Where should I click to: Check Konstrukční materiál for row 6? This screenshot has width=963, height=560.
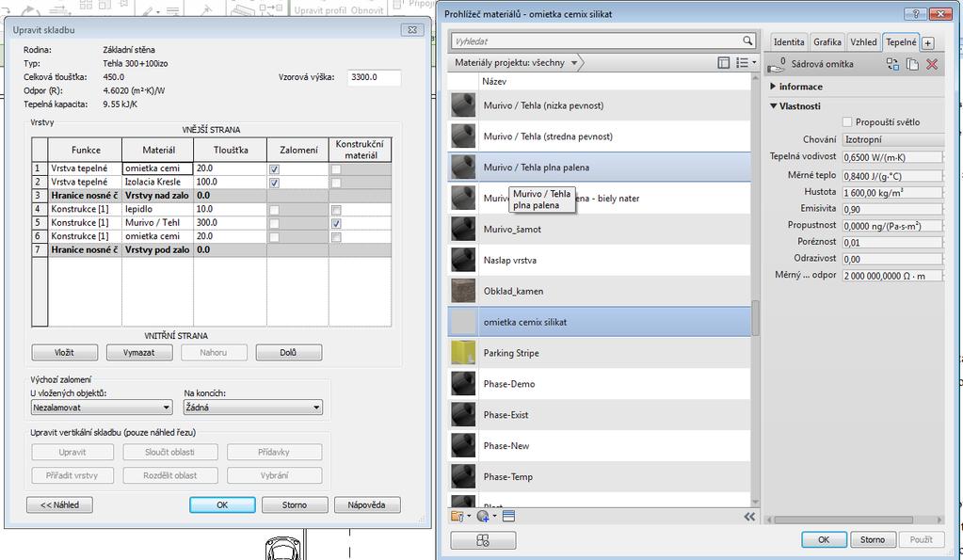pyautogui.click(x=336, y=237)
